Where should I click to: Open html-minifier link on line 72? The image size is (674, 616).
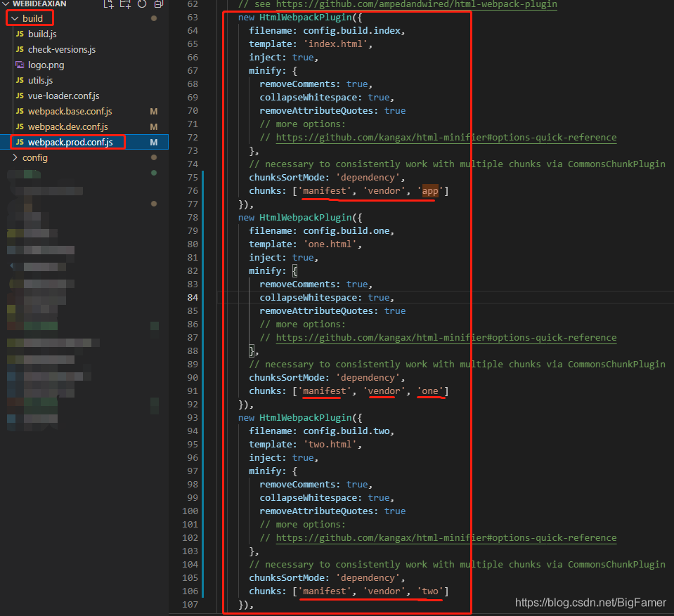446,138
